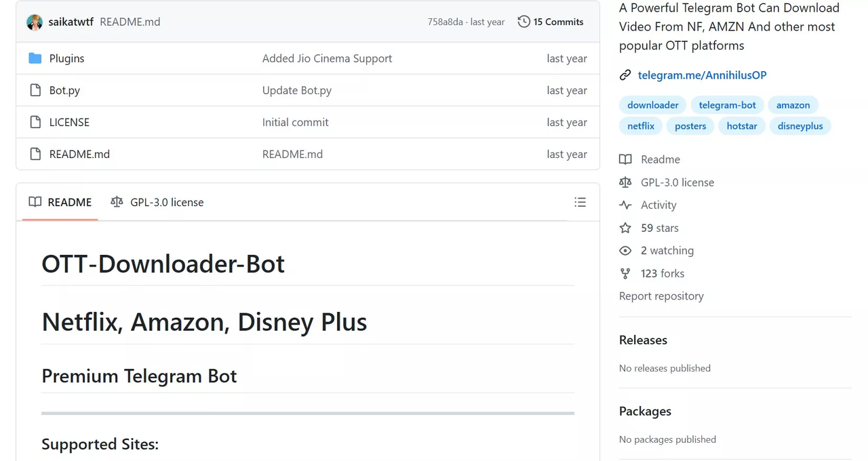Screen dimensions: 868x461
Task: Click the scales icon beside GPL-3.0 license
Action: tap(625, 182)
